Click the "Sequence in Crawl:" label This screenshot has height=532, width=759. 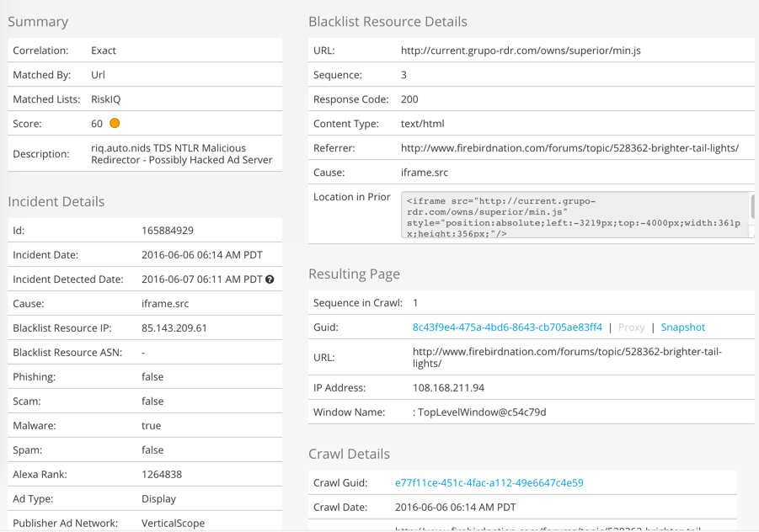click(358, 303)
